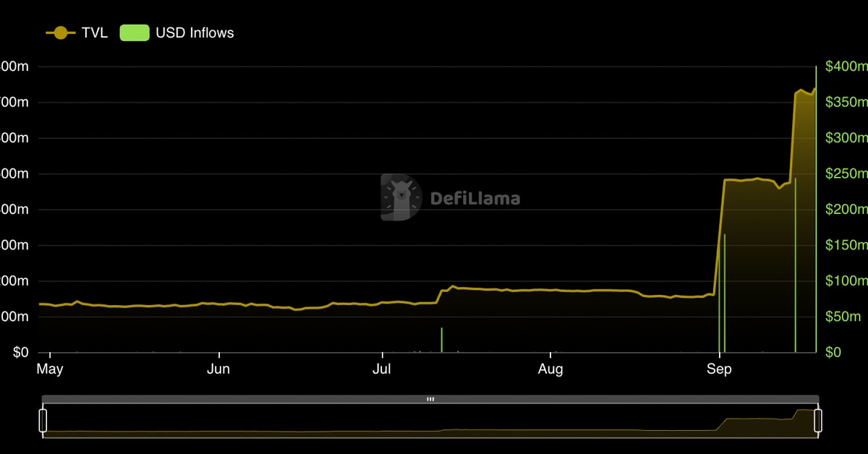This screenshot has height=454, width=868.
Task: Click the Sep axis label
Action: [x=720, y=369]
